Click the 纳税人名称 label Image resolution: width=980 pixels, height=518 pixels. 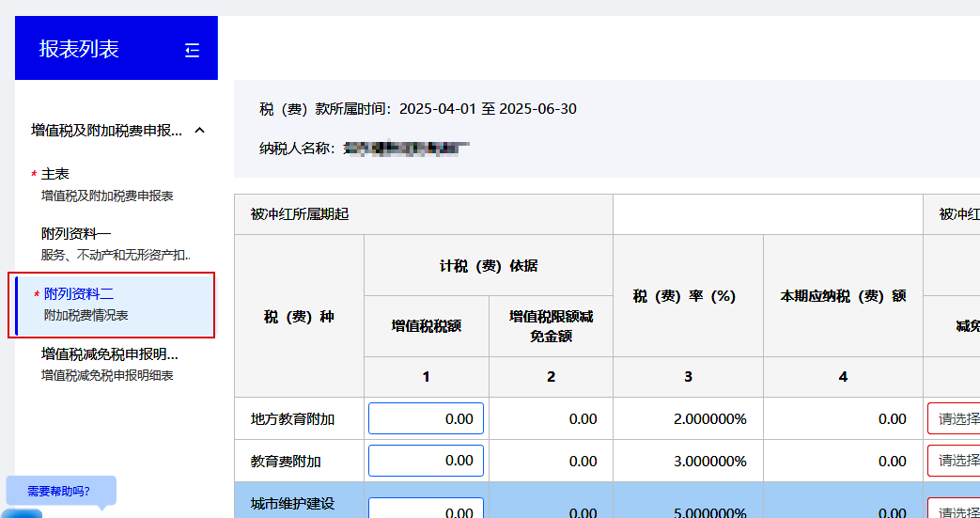coord(298,149)
